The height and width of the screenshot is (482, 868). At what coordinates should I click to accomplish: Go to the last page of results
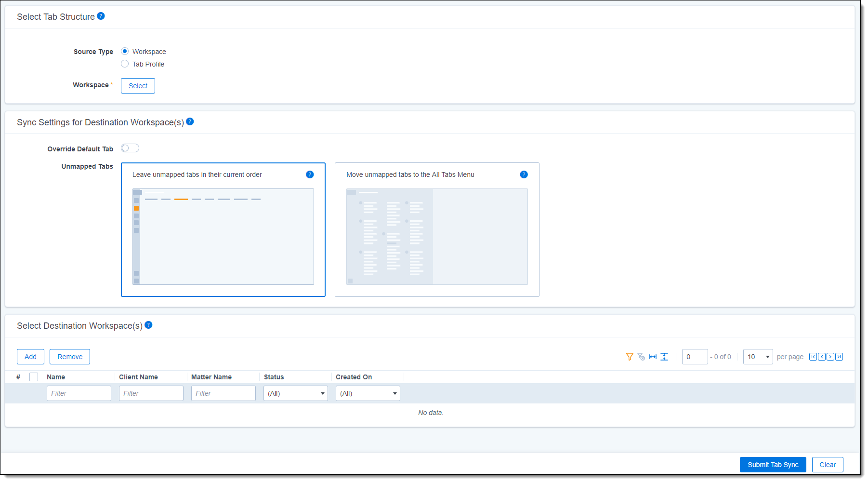pos(839,357)
